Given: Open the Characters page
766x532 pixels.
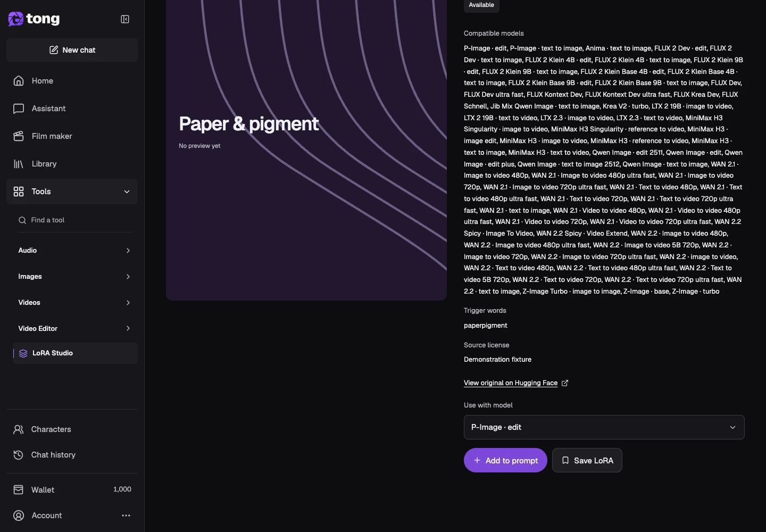Looking at the screenshot, I should [x=72, y=429].
